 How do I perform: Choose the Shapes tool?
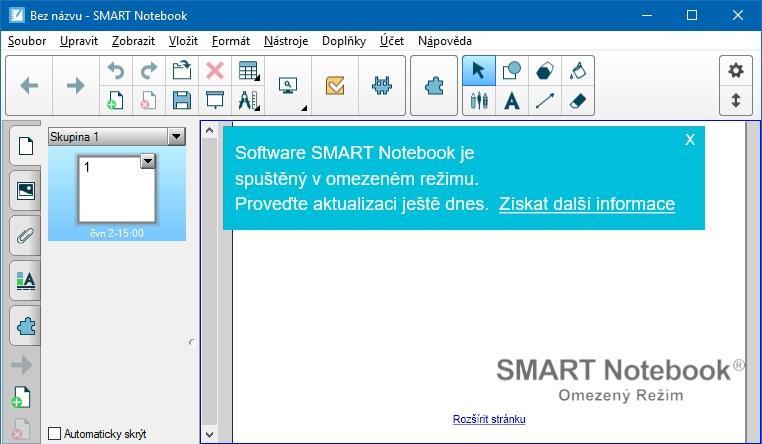512,71
